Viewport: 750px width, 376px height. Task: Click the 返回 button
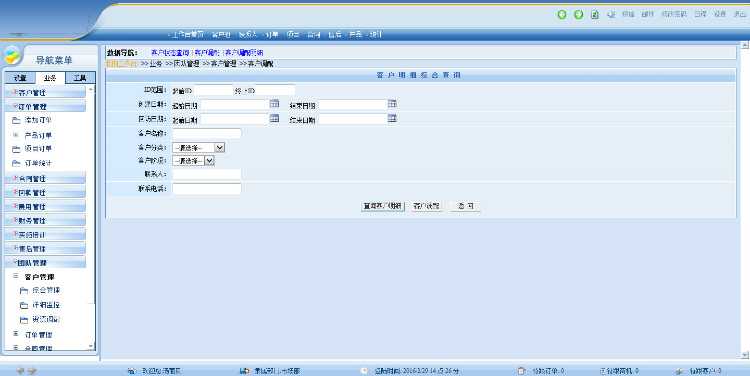point(465,206)
